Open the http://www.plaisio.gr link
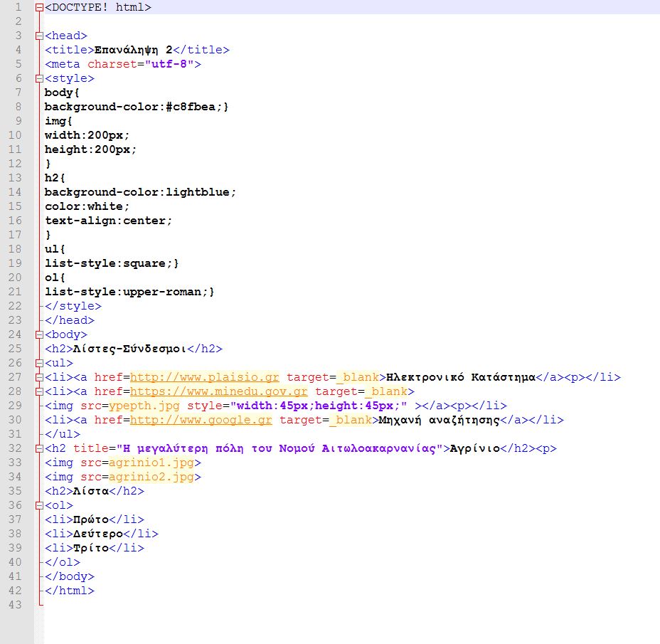Screen dimensions: 660x644 point(205,377)
